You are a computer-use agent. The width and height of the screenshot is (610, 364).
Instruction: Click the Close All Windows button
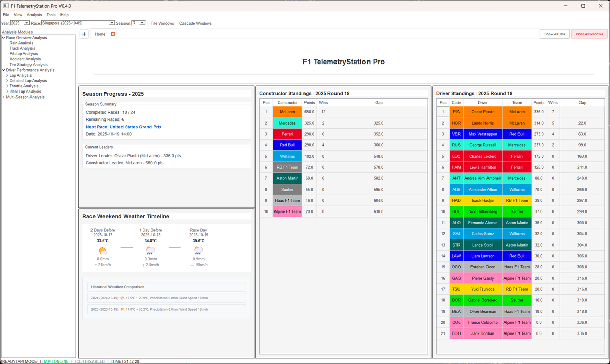tap(590, 34)
